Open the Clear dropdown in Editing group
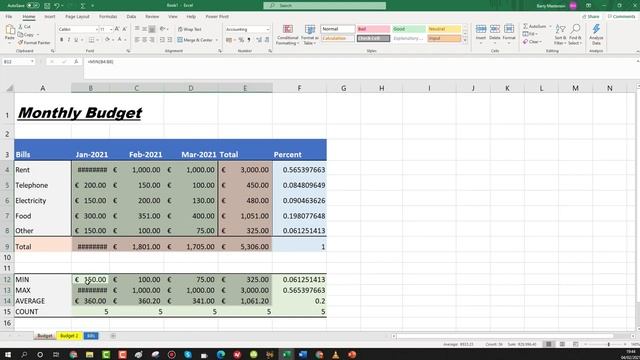The width and height of the screenshot is (640, 360). coord(532,42)
